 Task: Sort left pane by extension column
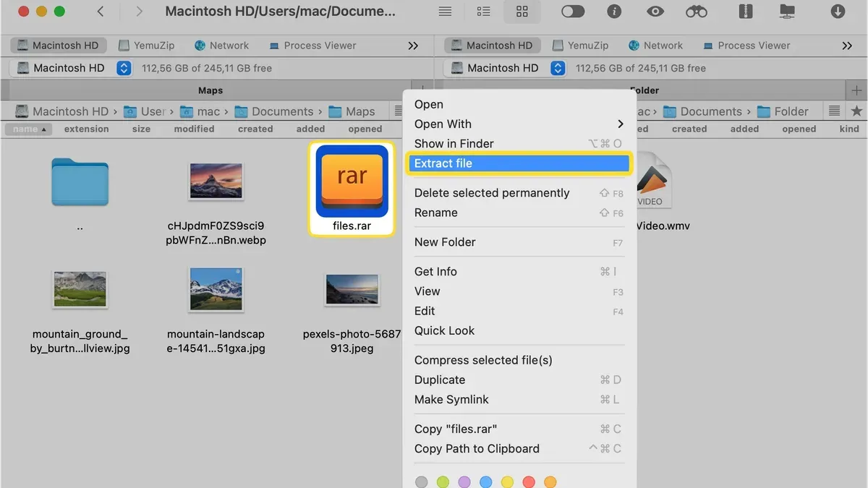click(86, 129)
